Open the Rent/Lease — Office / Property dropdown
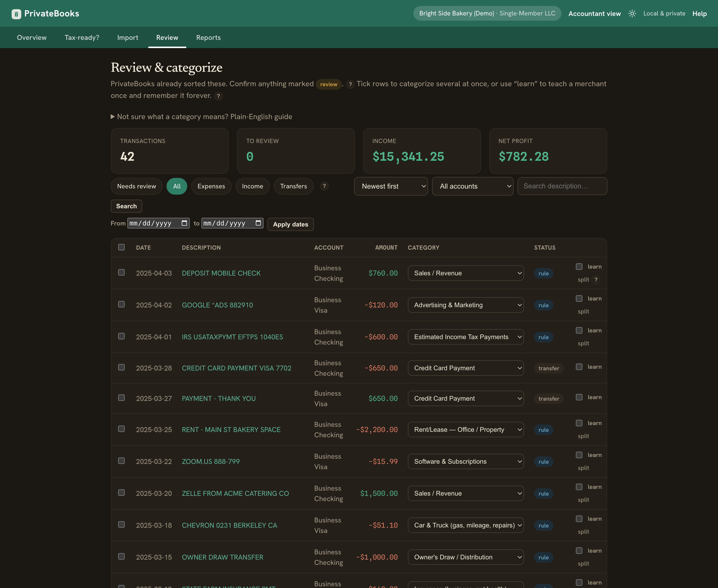Image resolution: width=718 pixels, height=588 pixels. coord(465,430)
